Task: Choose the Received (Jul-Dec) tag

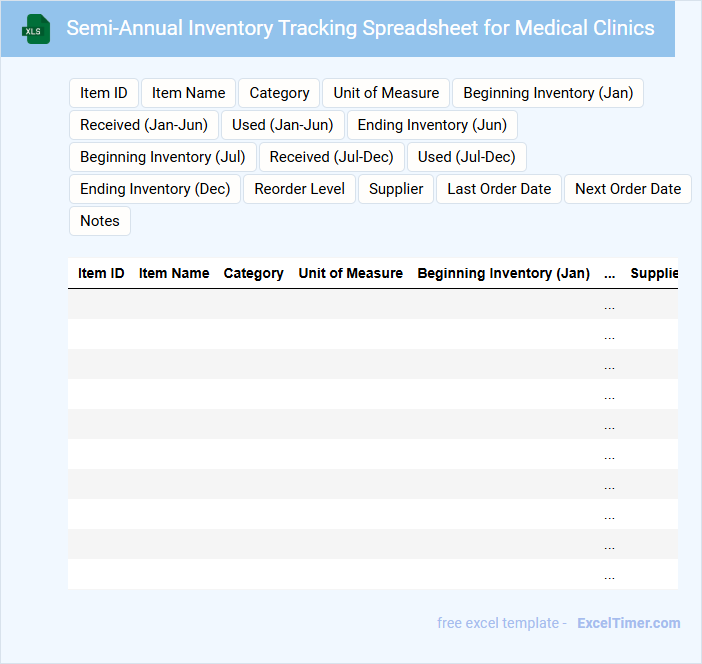Action: point(332,157)
